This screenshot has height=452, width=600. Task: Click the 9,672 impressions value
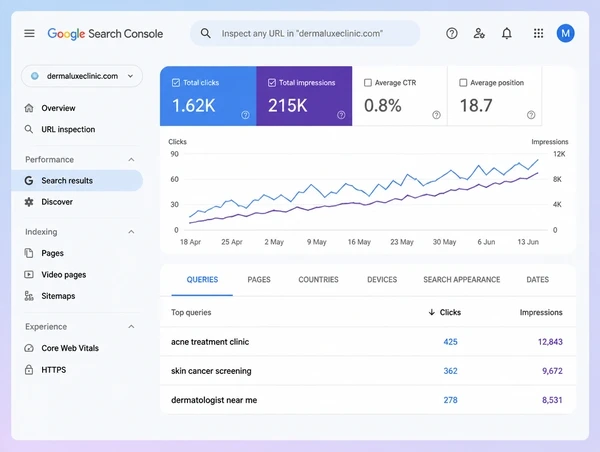click(x=552, y=371)
